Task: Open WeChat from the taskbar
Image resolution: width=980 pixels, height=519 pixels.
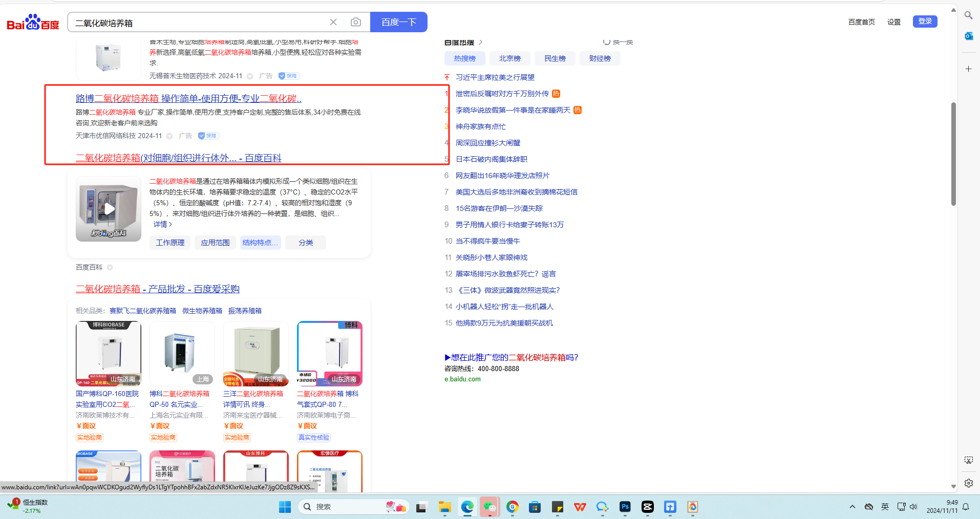Action: (490, 507)
